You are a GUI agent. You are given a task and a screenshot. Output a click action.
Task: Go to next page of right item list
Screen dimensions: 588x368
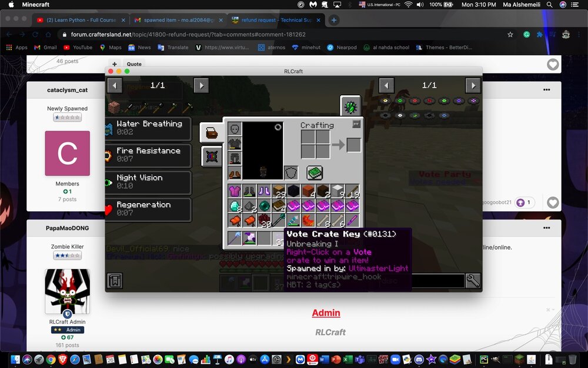473,86
